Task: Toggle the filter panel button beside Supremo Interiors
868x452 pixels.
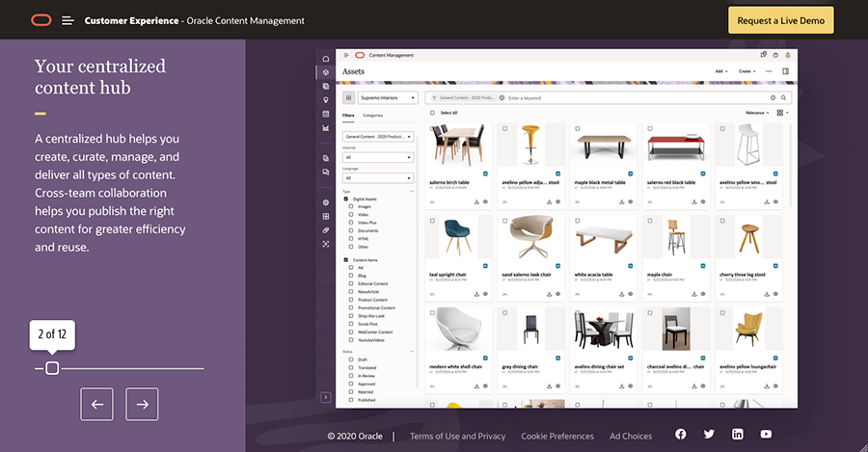Action: pyautogui.click(x=349, y=98)
